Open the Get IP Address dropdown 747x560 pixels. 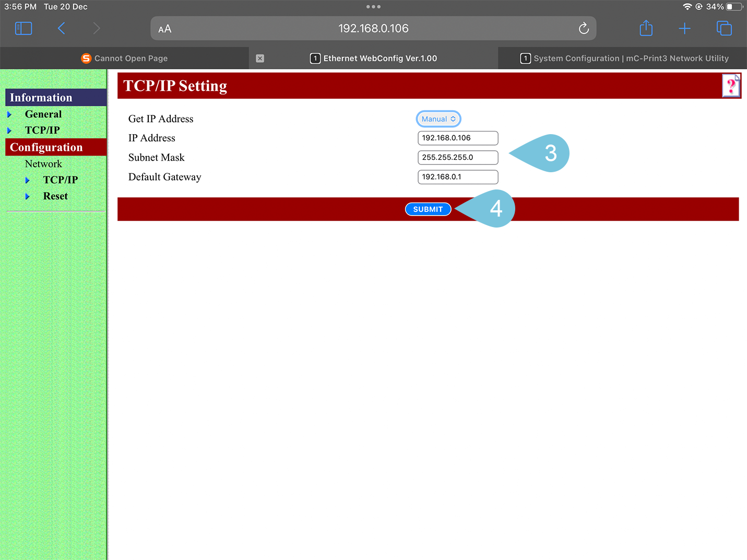click(438, 119)
